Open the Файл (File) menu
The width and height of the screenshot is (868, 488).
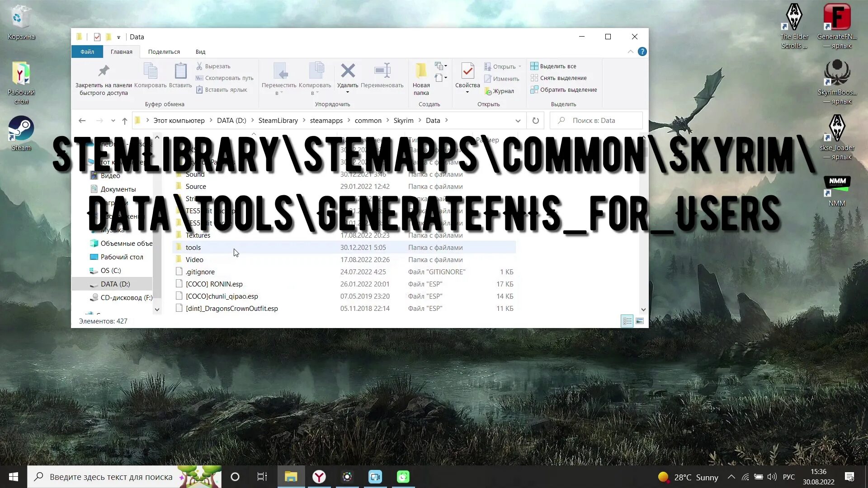[87, 52]
